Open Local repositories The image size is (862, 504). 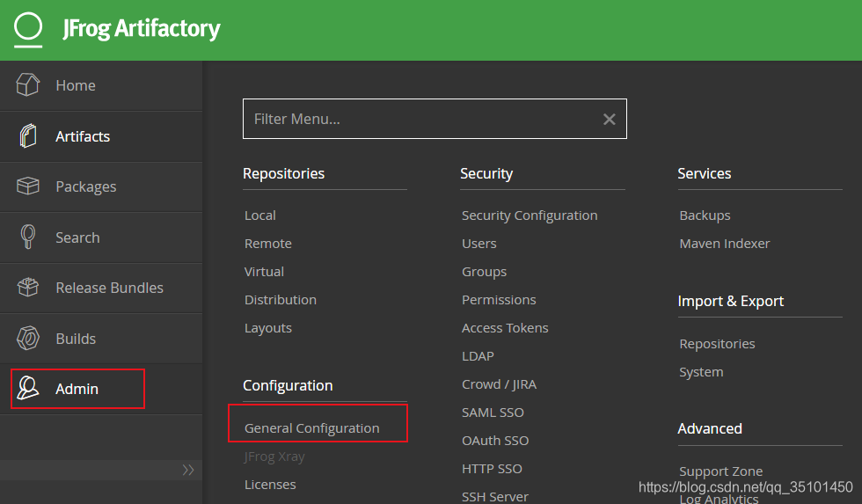tap(260, 215)
